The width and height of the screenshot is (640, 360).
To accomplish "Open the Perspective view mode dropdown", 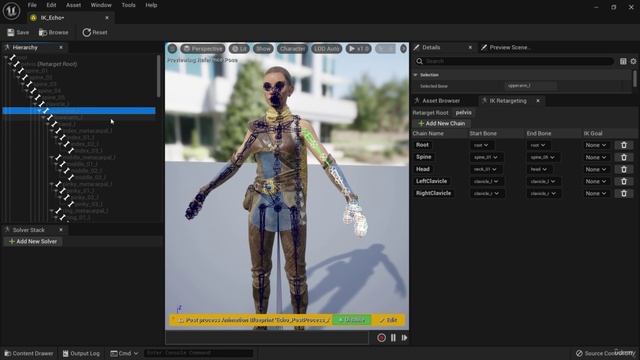I will pos(203,49).
